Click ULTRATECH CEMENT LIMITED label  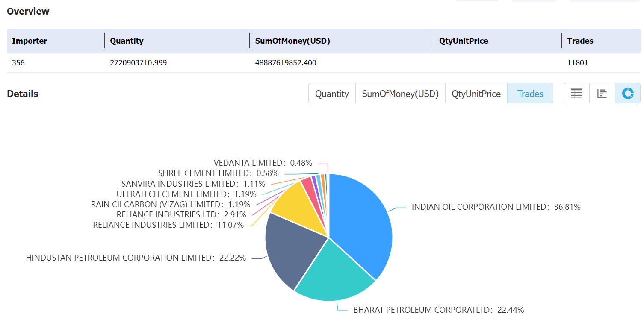coord(186,194)
